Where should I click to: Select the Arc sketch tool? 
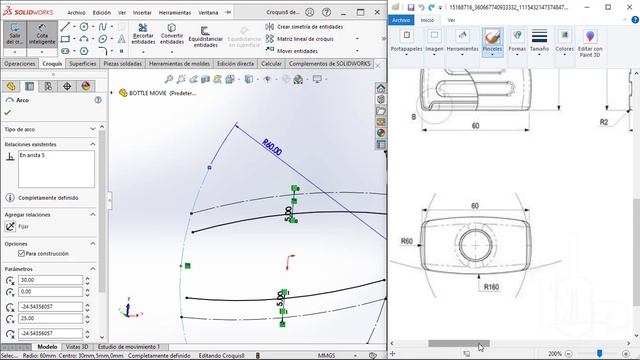click(84, 39)
